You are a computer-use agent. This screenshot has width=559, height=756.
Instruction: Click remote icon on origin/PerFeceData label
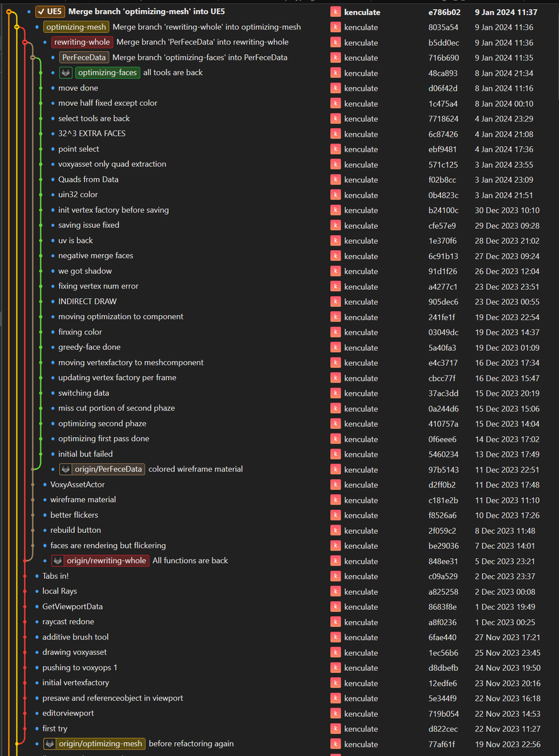(66, 469)
